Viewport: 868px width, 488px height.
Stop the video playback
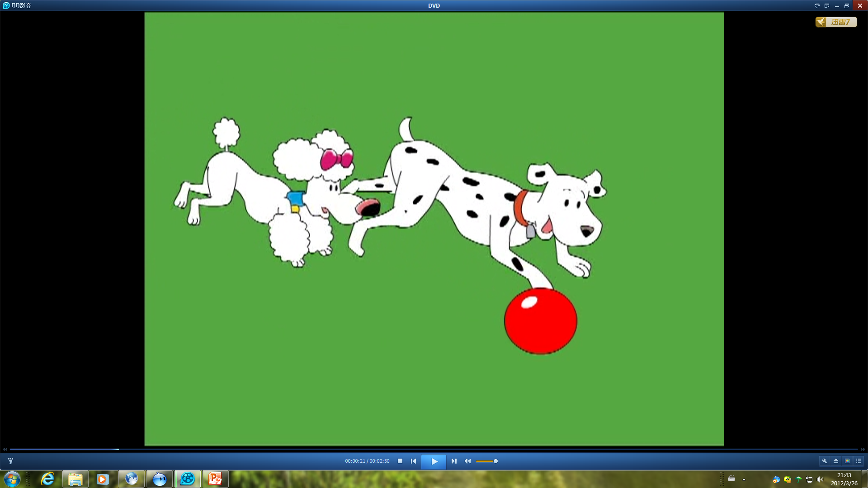tap(400, 461)
